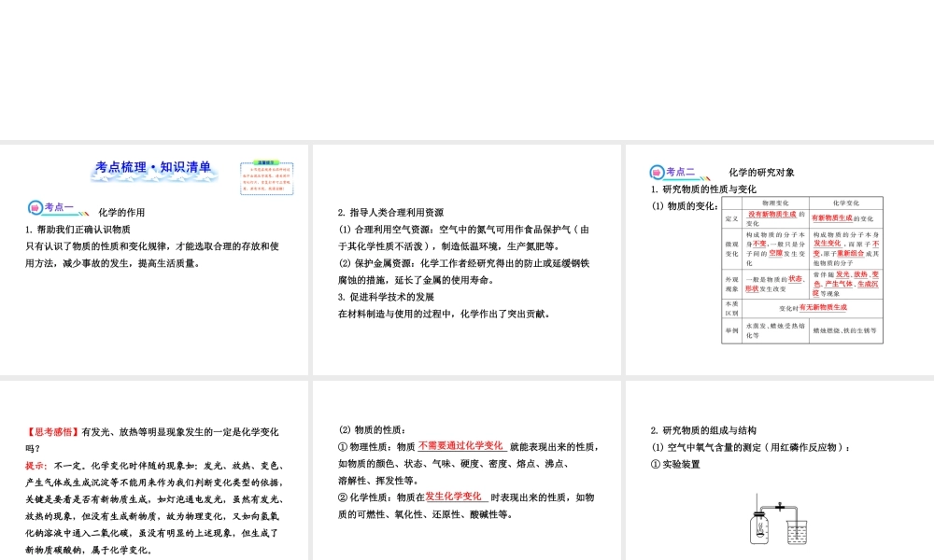Click the red underlined 不需要通过化学变化
This screenshot has height=560, width=934.
(460, 446)
